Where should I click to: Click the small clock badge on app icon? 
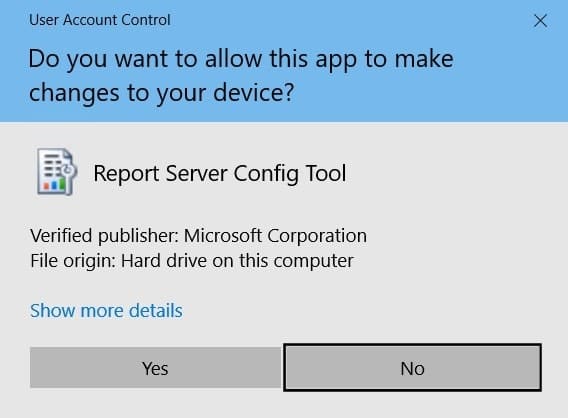[68, 170]
